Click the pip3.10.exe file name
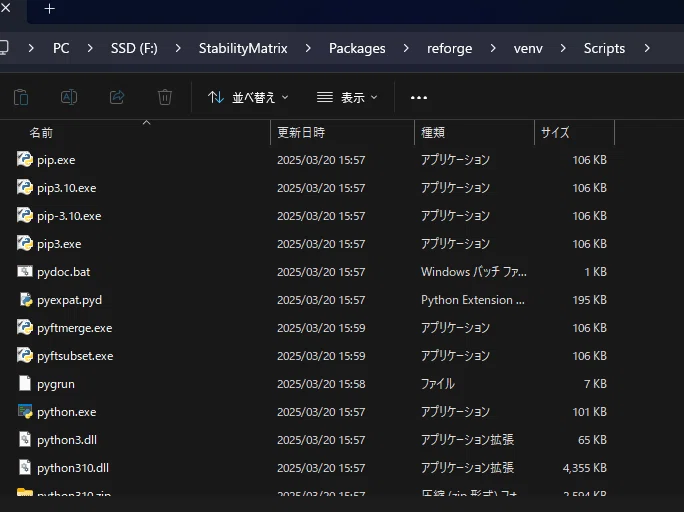Screen dimensions: 684x512 pyautogui.click(x=67, y=188)
